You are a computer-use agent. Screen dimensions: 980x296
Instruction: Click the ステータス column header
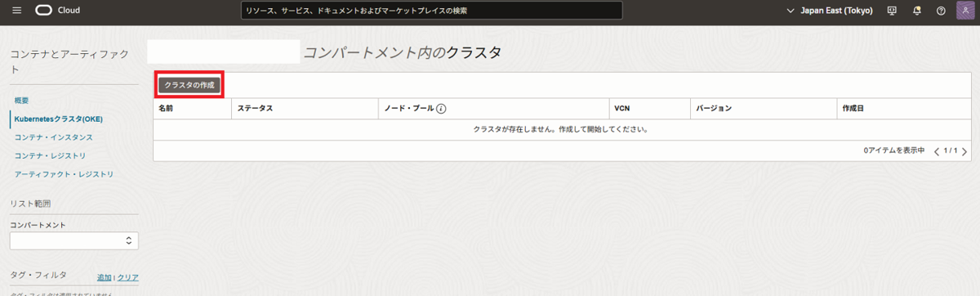click(255, 108)
